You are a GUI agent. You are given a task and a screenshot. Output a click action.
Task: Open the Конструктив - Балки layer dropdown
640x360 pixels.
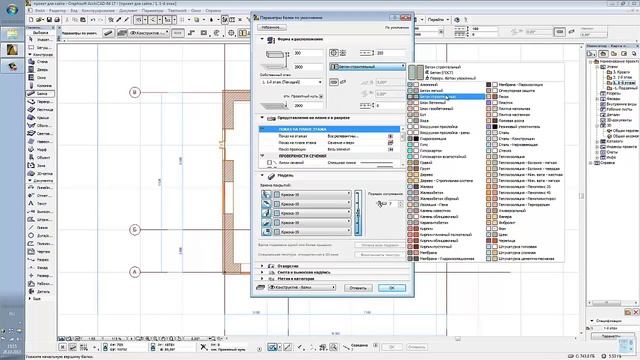[302, 287]
